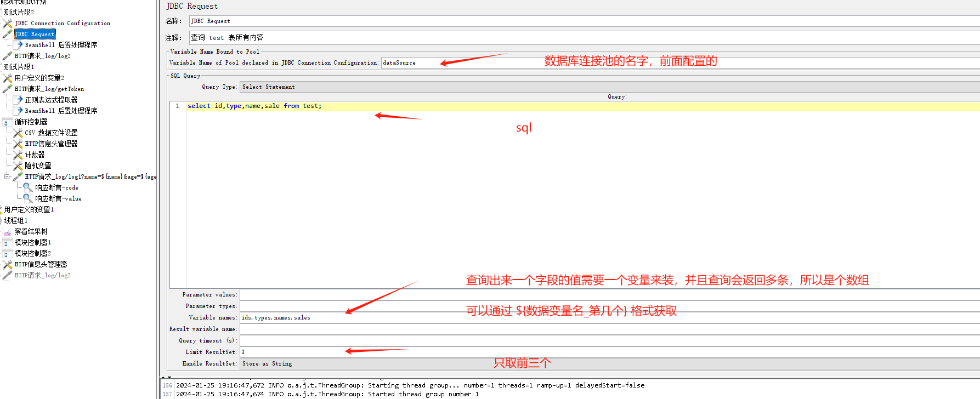Click the 计数器 counter icon
Image resolution: width=980 pixels, height=399 pixels.
tap(18, 155)
